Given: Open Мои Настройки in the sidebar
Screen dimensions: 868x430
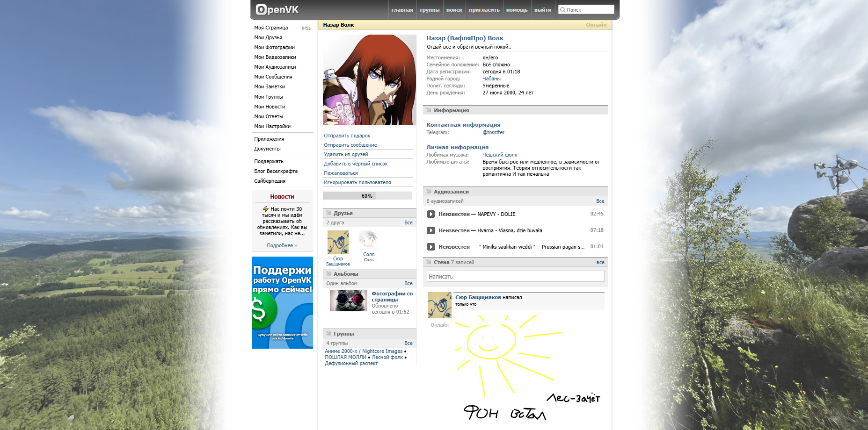Looking at the screenshot, I should click(272, 126).
